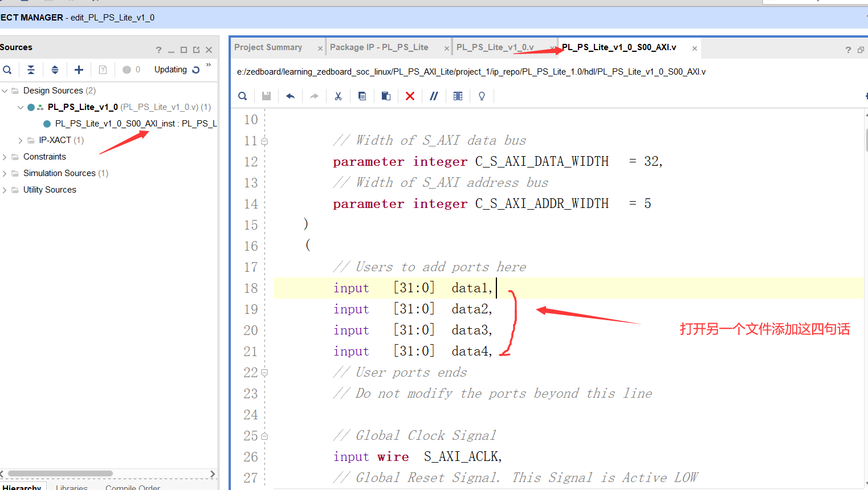868x490 pixels.
Task: Click the critical messages count indicator
Action: click(132, 70)
